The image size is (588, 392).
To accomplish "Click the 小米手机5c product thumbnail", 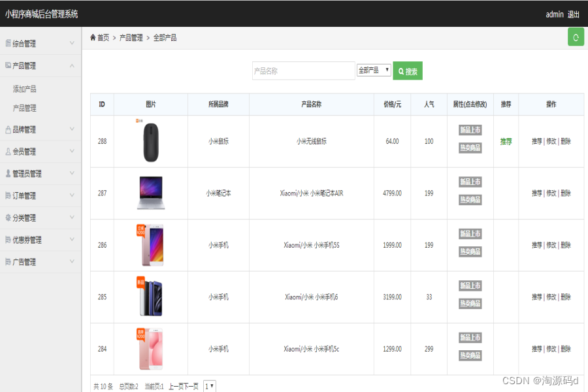I will 151,349.
